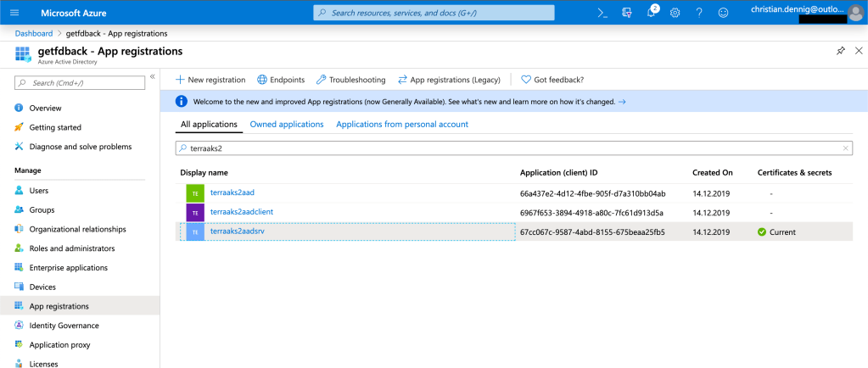Click the global search resources box
868x368 pixels.
point(434,13)
